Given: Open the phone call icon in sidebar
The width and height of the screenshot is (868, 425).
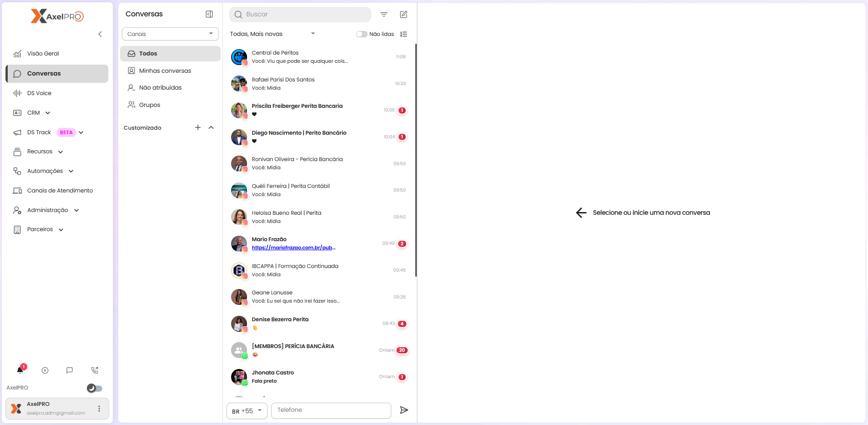Looking at the screenshot, I should pyautogui.click(x=95, y=370).
